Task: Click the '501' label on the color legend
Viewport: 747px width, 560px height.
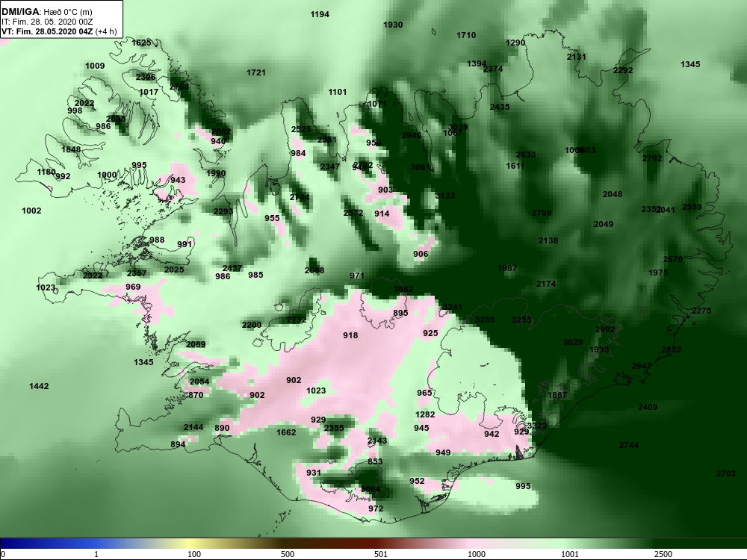Action: click(x=381, y=554)
